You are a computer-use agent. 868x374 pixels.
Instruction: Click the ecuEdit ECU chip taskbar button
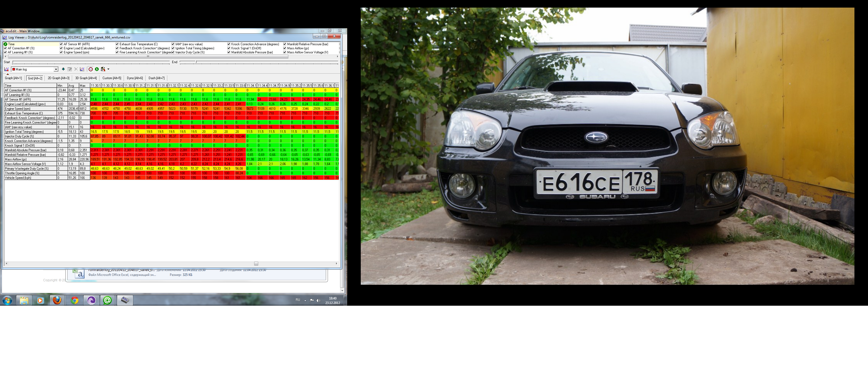pyautogui.click(x=125, y=300)
